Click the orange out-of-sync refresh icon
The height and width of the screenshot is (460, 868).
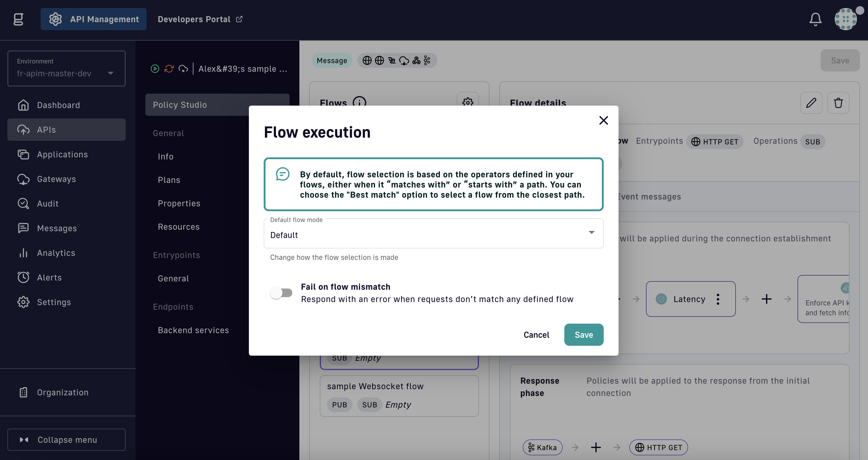click(169, 69)
